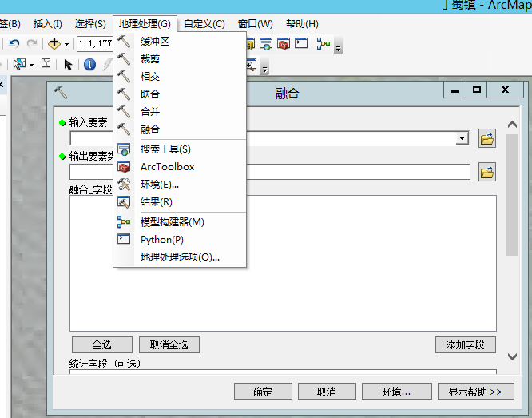Viewport: 532px width, 418px height.
Task: Click the red toolbox icon beside ArcToolbox entry
Action: click(124, 167)
